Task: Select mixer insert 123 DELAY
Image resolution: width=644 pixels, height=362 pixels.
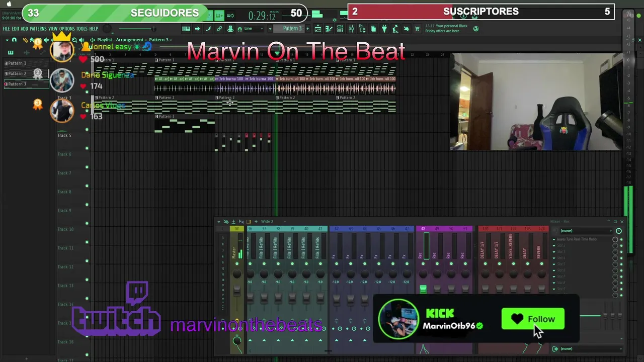Action: pyautogui.click(x=527, y=246)
